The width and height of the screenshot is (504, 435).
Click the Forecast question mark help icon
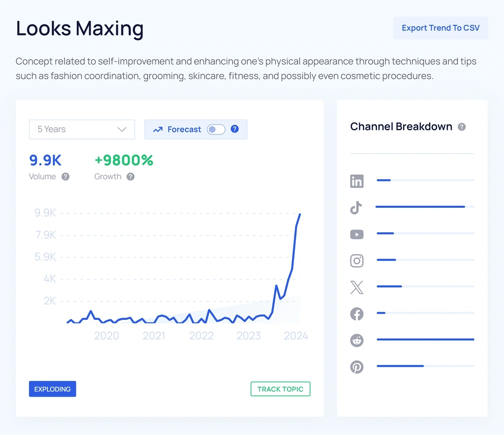(235, 129)
